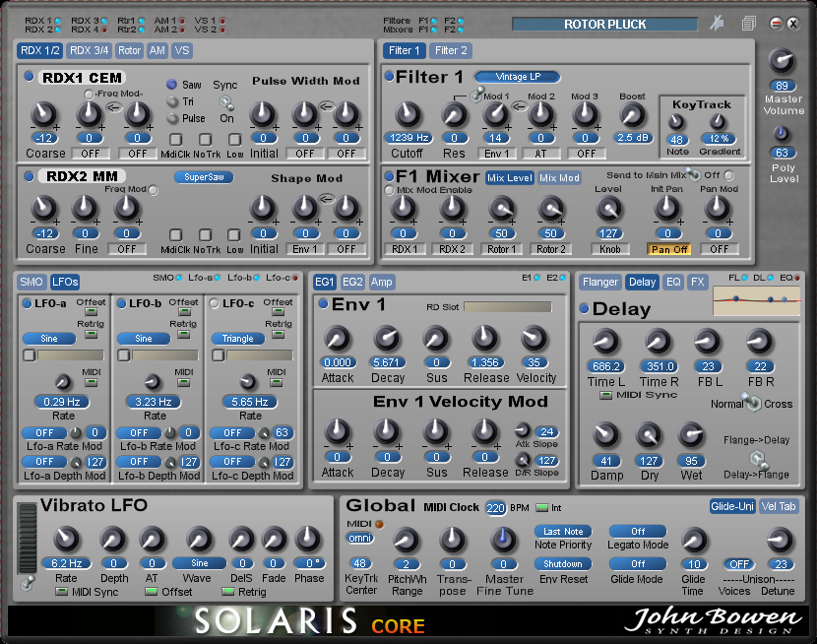
Task: Switch to the RDX 3/4 tab
Action: pyautogui.click(x=90, y=50)
